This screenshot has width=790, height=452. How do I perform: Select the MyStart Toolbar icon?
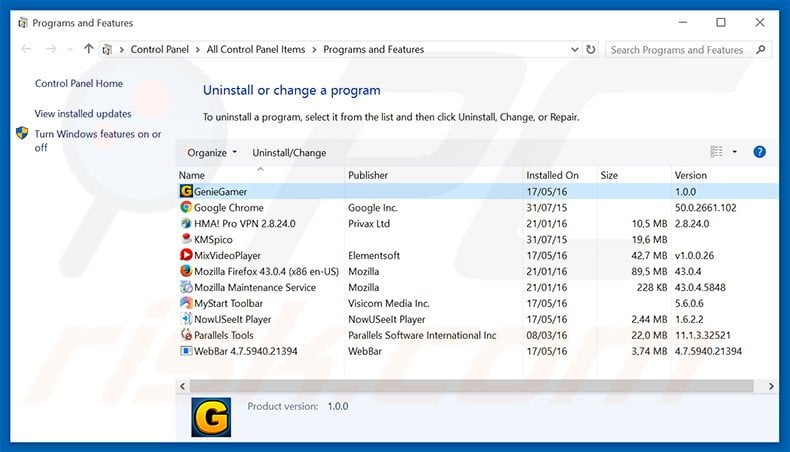pyautogui.click(x=186, y=303)
